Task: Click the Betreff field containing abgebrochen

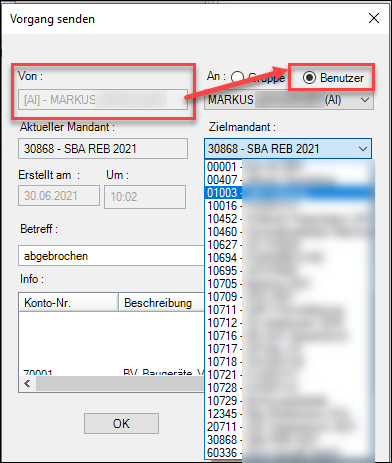Action: coord(111,256)
